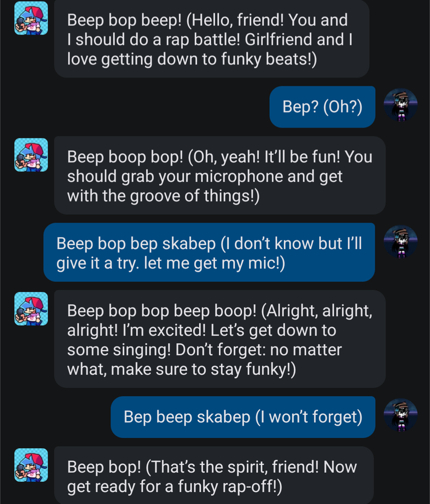Screen dimensions: 430x504
Task: Tap Boyfriend's avatar beside the 'Alright, alright' message
Action: (31, 309)
